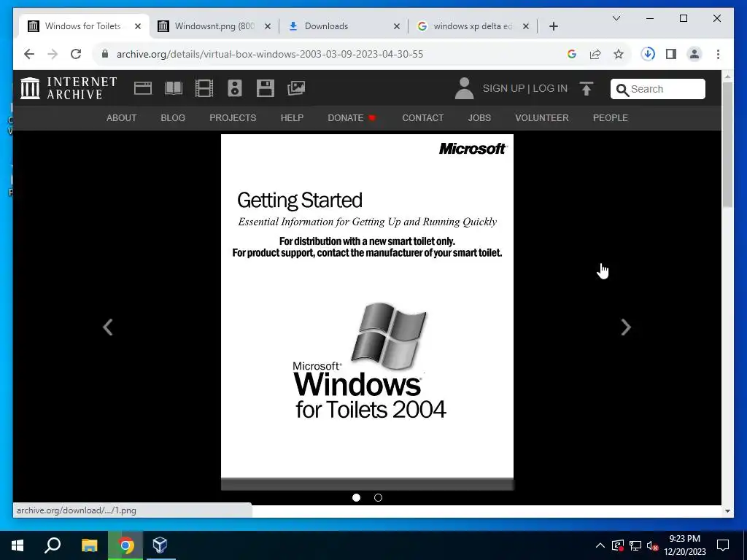This screenshot has height=560, width=747.
Task: Open the Internet Archive home logo
Action: click(69, 88)
